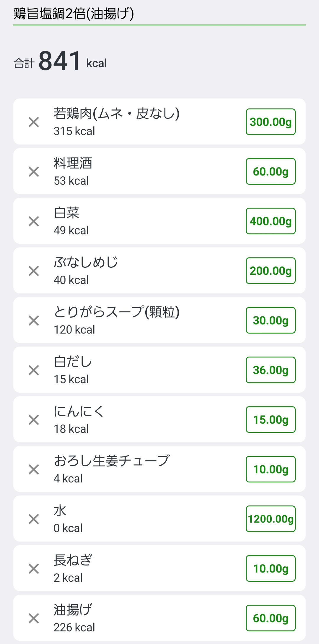Remove 水 from the recipe
The width and height of the screenshot is (319, 644).
coord(34,519)
